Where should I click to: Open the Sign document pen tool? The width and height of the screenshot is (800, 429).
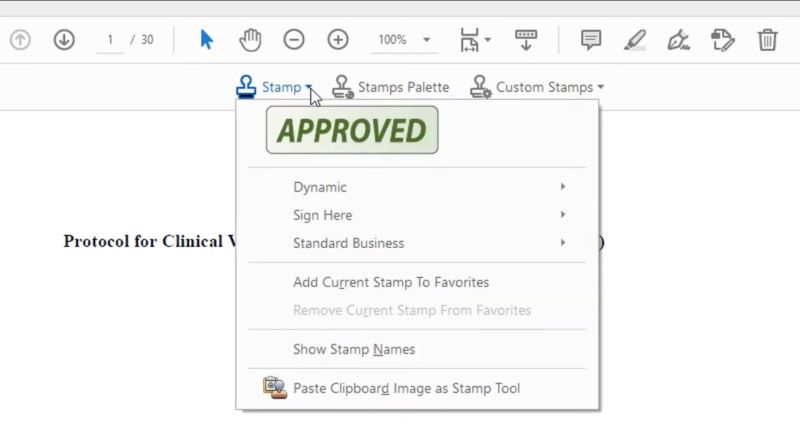click(x=678, y=40)
